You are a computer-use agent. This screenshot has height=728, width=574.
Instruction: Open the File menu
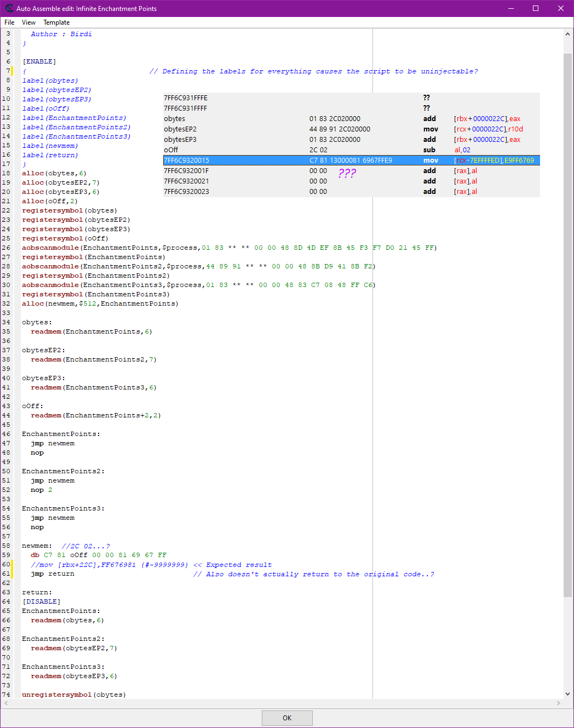point(9,22)
